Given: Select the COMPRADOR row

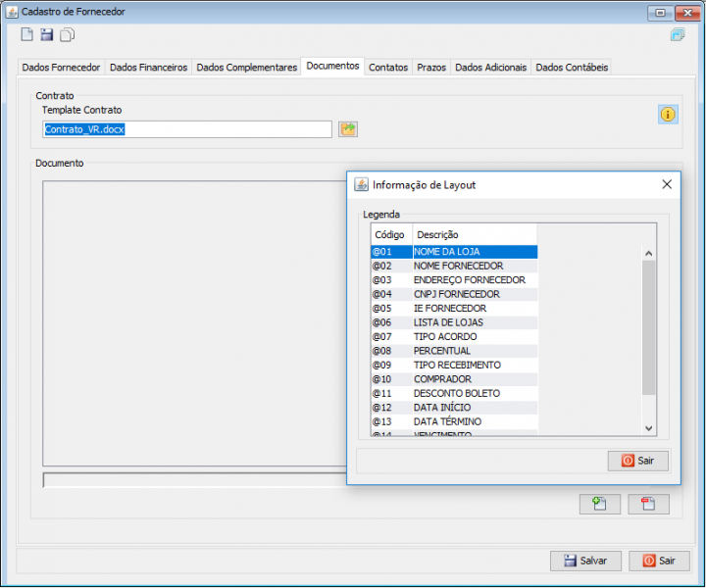Looking at the screenshot, I should click(454, 379).
